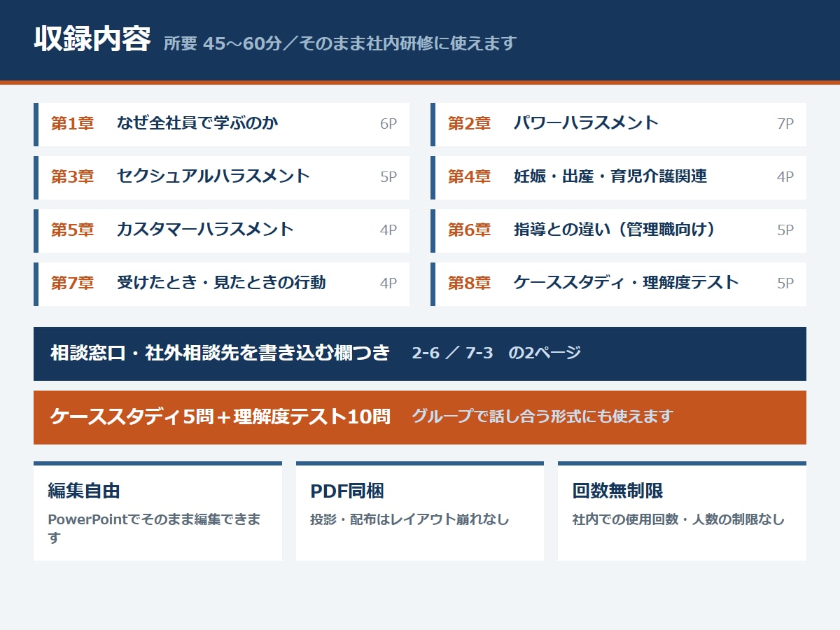Click the 収録内容 heading
Image resolution: width=840 pixels, height=630 pixels.
click(92, 40)
